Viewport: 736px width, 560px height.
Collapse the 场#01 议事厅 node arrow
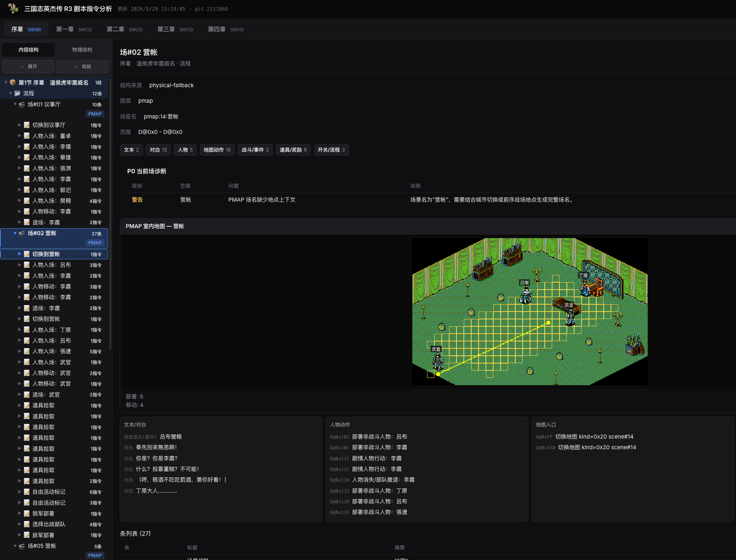[15, 104]
